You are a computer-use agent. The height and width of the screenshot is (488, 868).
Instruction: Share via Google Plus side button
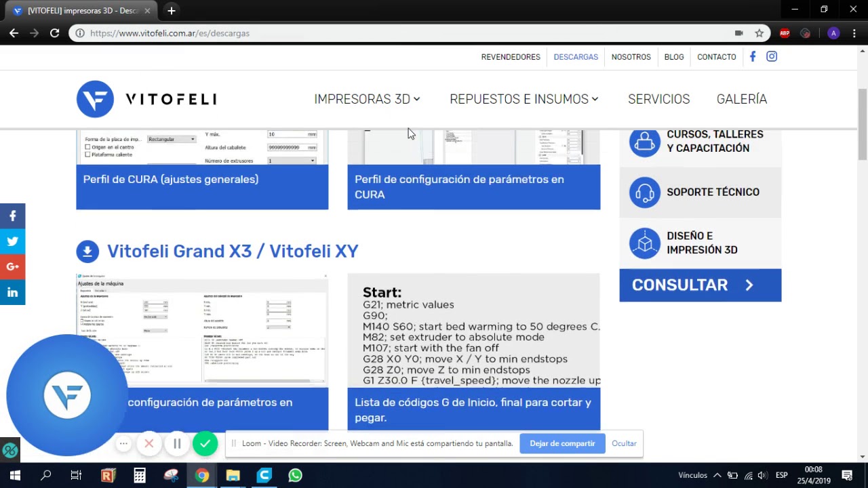(x=12, y=267)
